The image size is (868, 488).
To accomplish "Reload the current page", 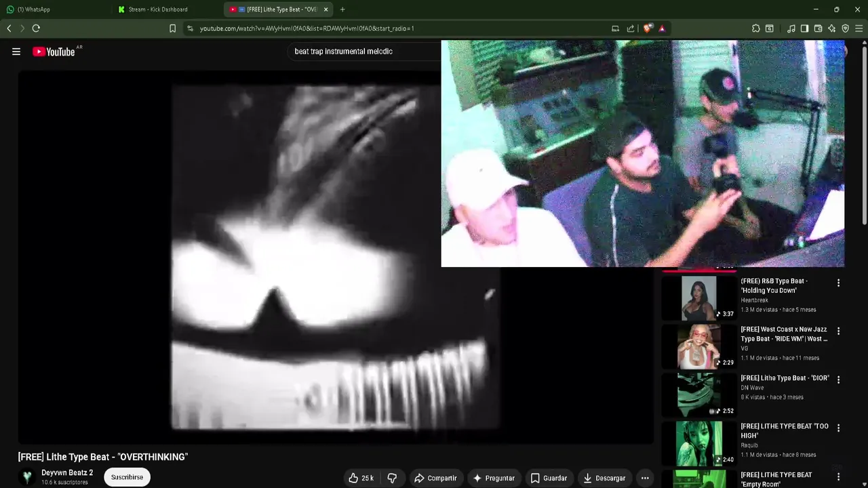I will point(36,28).
